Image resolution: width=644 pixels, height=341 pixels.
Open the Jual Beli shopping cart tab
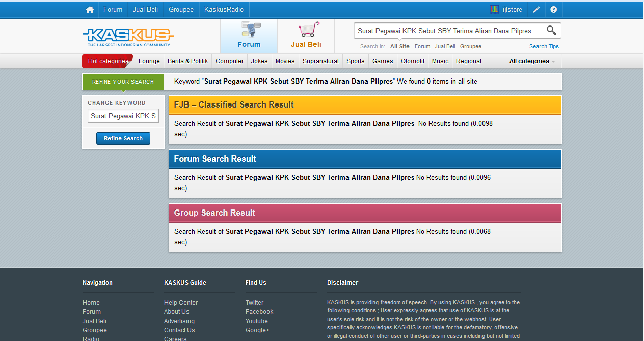(x=306, y=36)
